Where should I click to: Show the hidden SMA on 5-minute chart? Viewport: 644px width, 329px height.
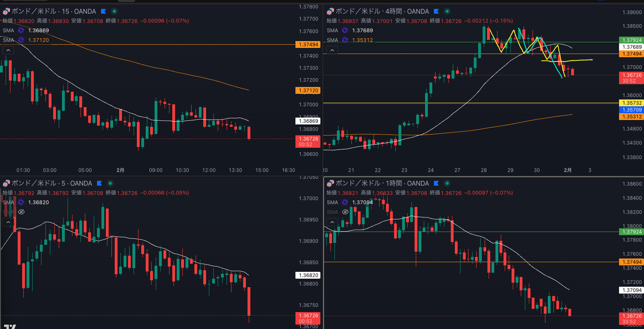pyautogui.click(x=21, y=212)
